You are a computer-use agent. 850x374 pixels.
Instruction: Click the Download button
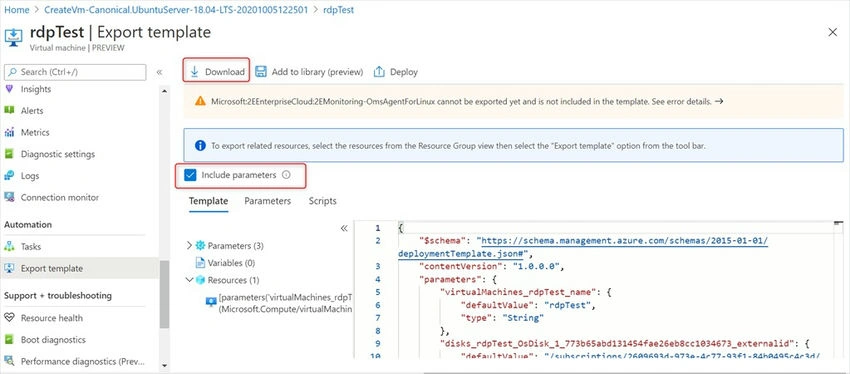216,72
